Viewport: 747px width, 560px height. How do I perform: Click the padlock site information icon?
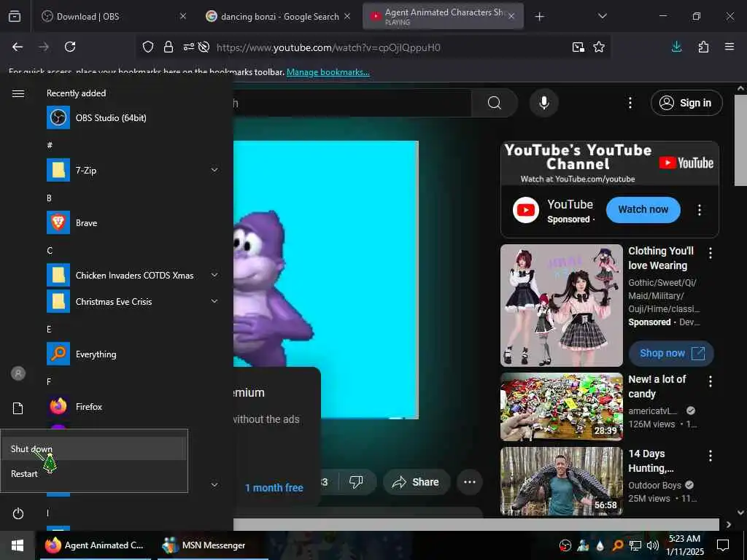(x=169, y=47)
